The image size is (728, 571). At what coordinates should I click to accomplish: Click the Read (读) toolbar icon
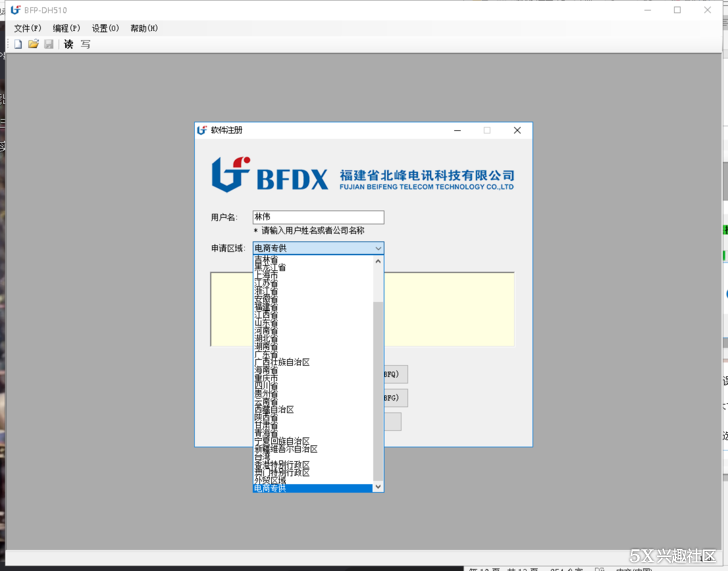tap(69, 44)
